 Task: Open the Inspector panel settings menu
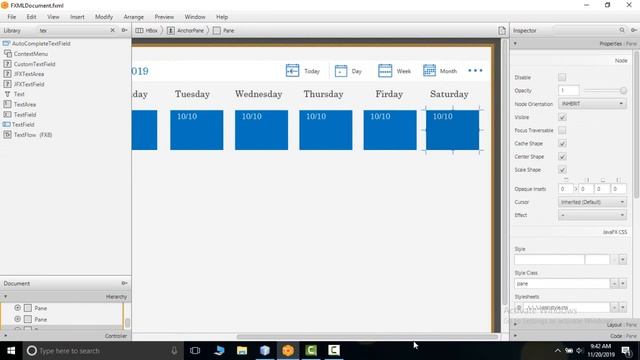point(634,30)
